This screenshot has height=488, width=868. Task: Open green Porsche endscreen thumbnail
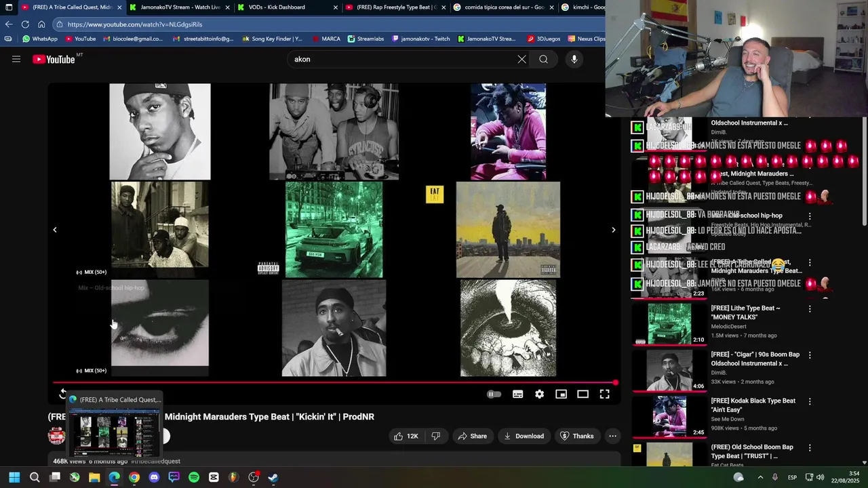tap(334, 230)
